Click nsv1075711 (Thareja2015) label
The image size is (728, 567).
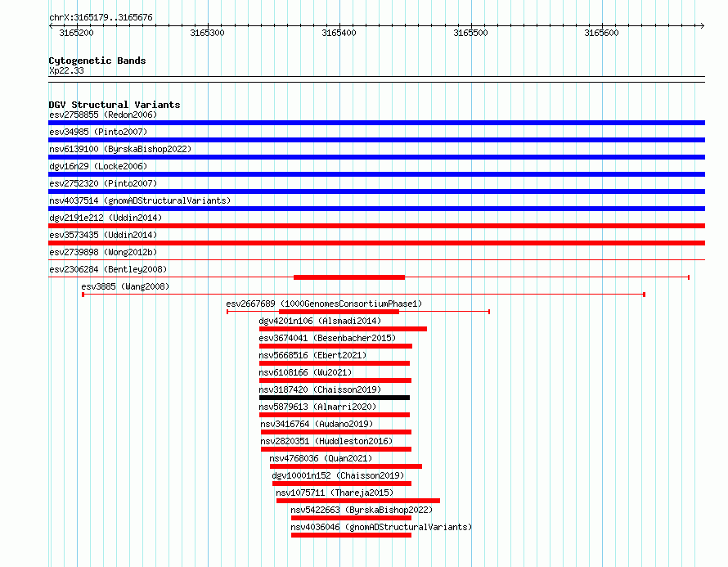tap(335, 493)
